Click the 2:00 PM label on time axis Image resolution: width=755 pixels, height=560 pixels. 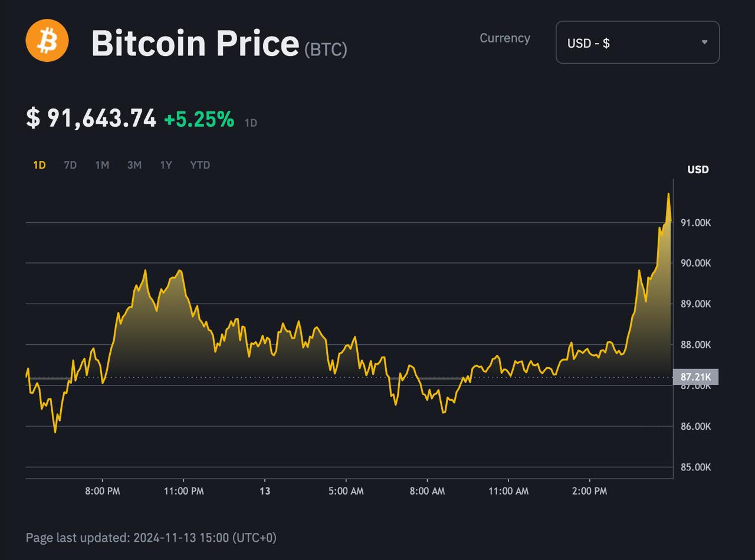(x=590, y=491)
